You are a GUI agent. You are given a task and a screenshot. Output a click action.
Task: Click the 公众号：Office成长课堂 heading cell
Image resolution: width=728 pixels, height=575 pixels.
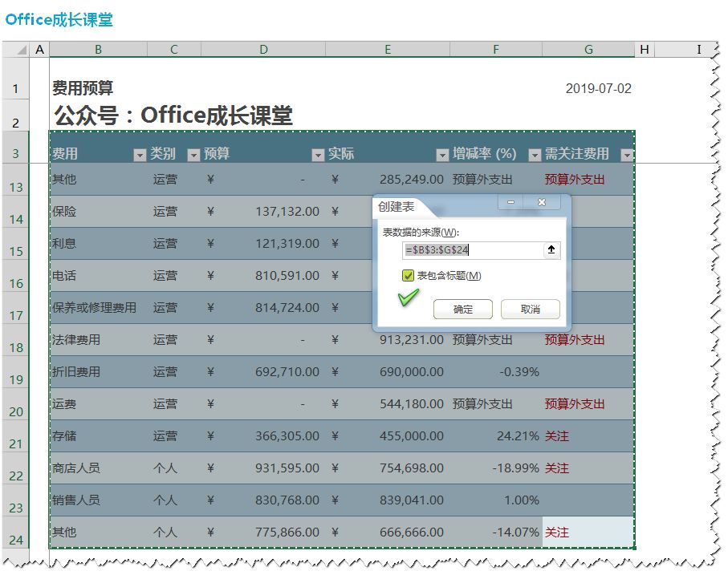pyautogui.click(x=173, y=115)
